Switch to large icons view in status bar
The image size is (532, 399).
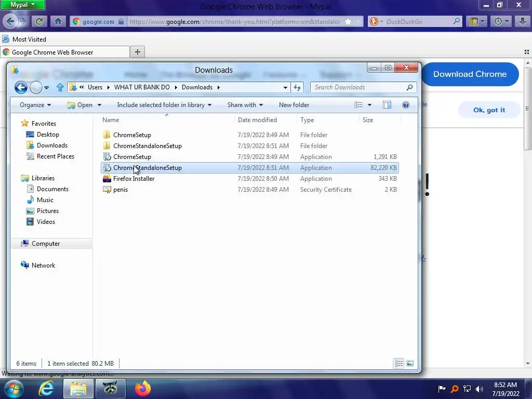point(410,363)
